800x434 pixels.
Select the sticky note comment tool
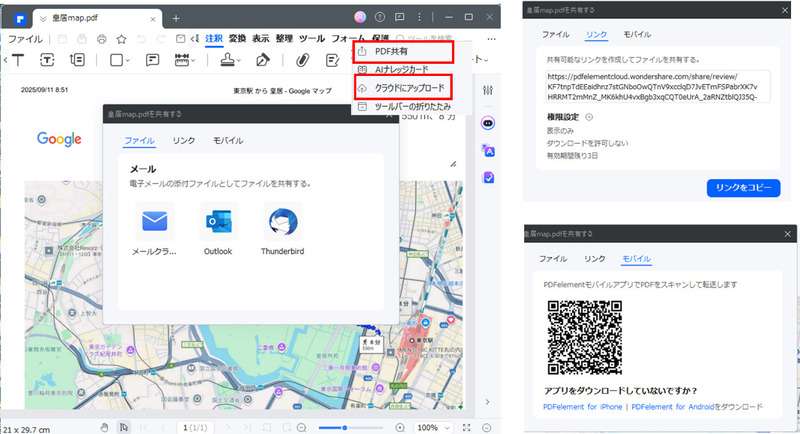[x=152, y=60]
